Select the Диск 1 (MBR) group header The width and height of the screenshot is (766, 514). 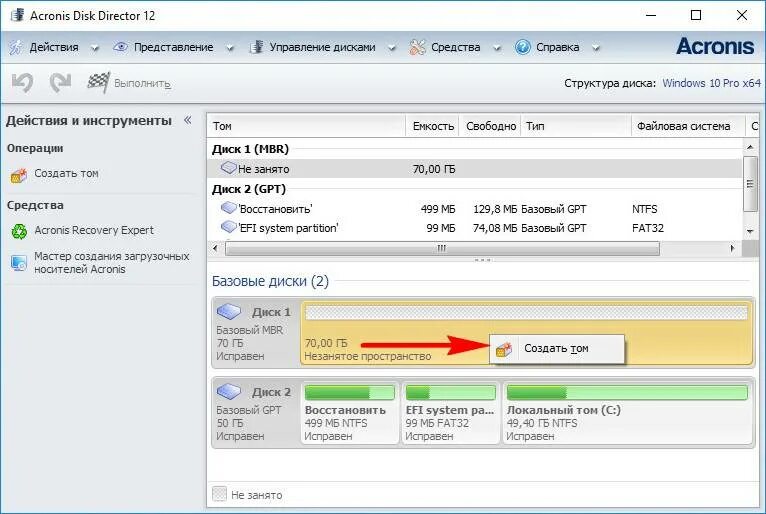pos(250,149)
